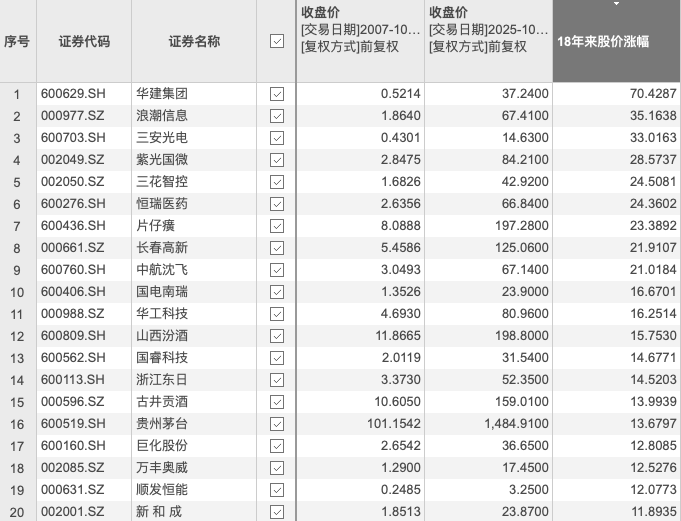
Task: Toggle the checkbox for 浙江东日 row
Action: (277, 380)
